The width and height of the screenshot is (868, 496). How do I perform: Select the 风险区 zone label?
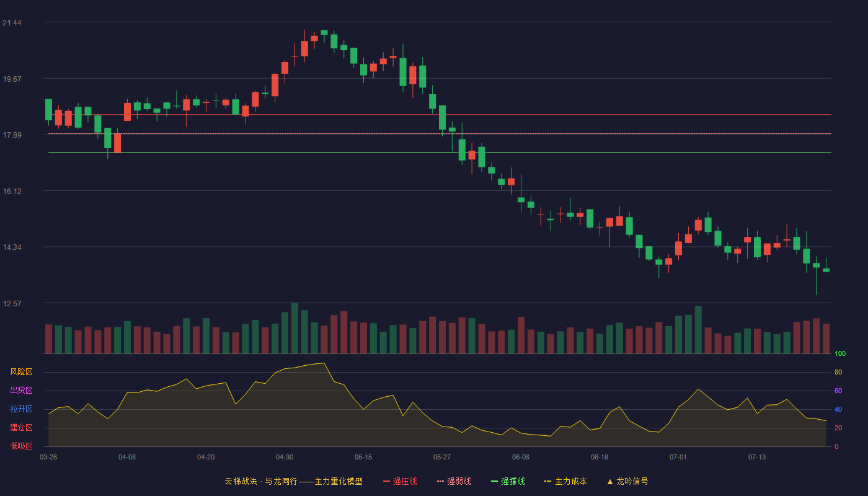(21, 372)
